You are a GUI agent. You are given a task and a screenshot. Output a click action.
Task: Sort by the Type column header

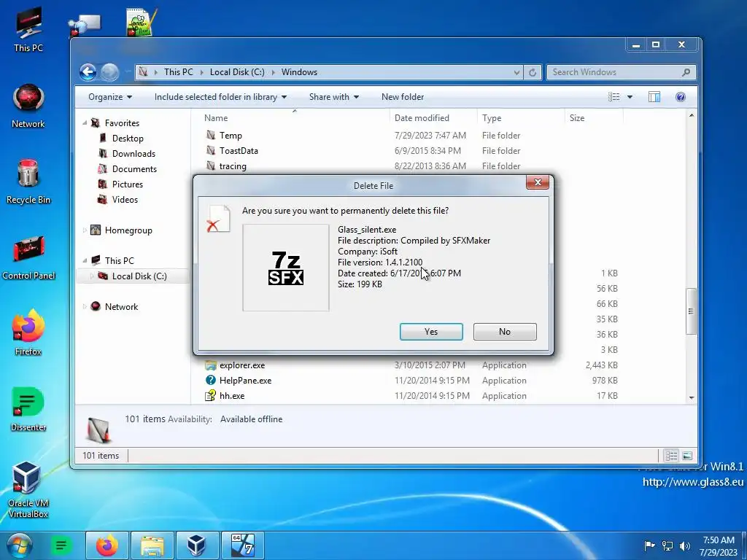492,118
